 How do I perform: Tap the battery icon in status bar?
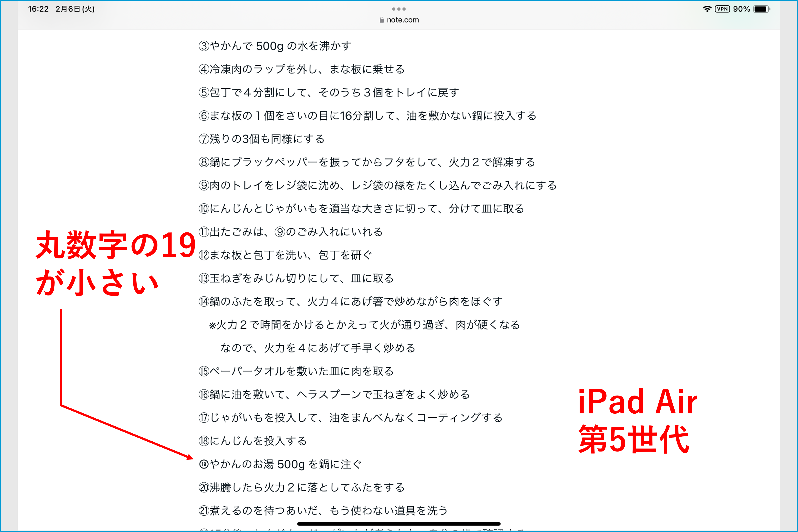tap(761, 9)
